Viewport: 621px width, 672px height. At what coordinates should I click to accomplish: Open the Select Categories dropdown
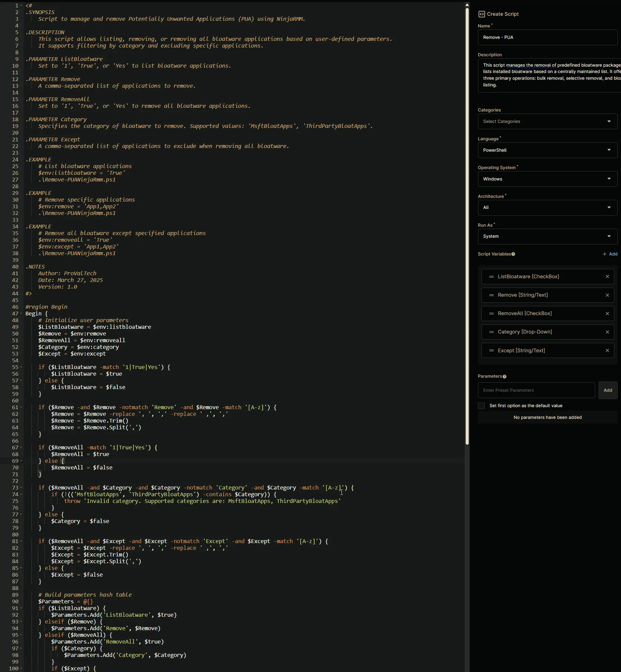pos(547,121)
